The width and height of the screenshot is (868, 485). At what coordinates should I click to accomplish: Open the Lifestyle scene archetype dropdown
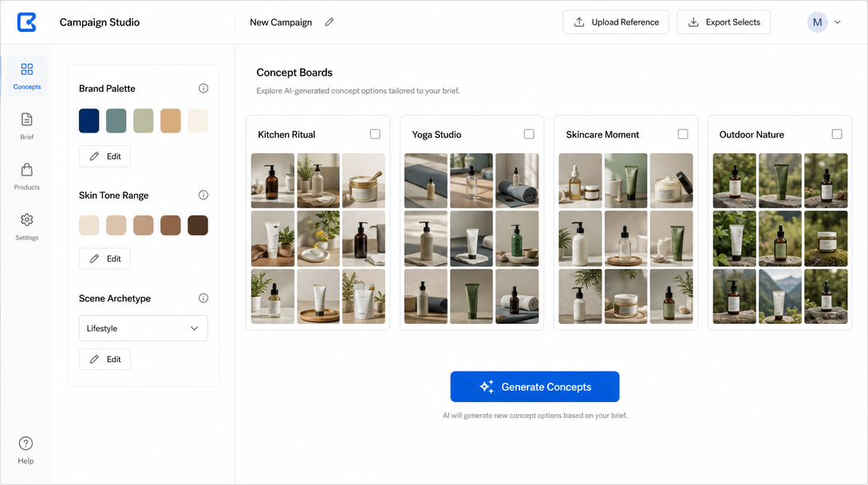144,329
